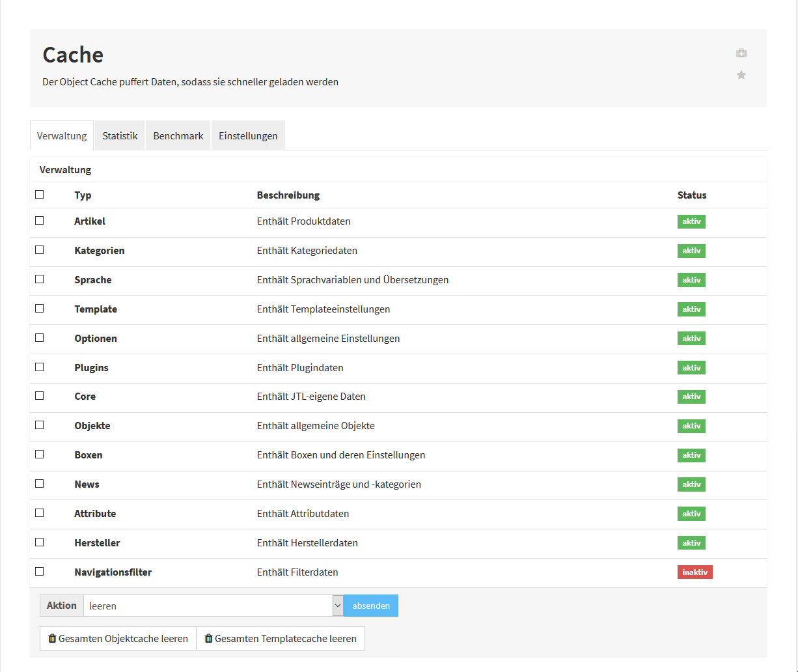Enable the Core cache row checkbox

coord(40,395)
